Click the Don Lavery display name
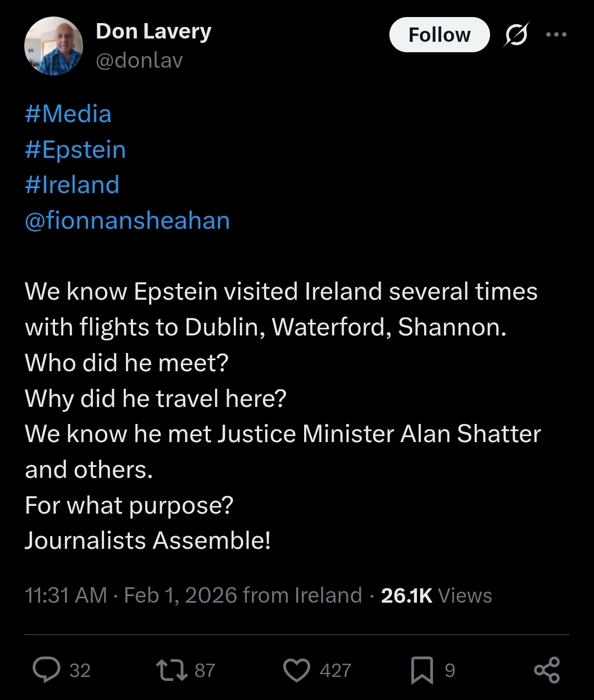Image resolution: width=594 pixels, height=700 pixels. pos(153,31)
